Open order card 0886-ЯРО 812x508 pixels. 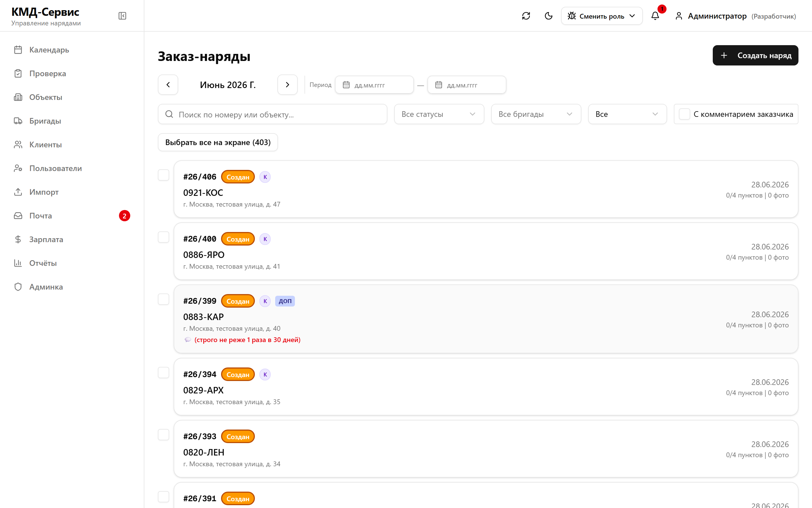tap(486, 251)
